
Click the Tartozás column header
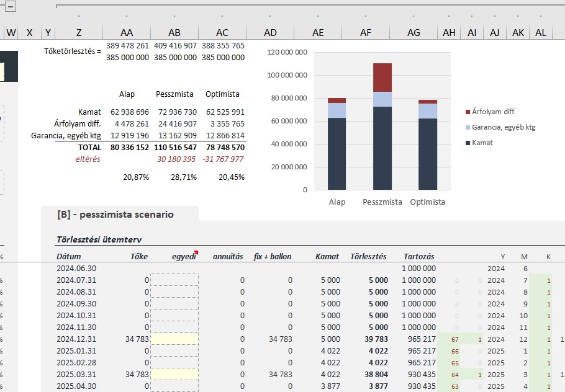tap(418, 256)
